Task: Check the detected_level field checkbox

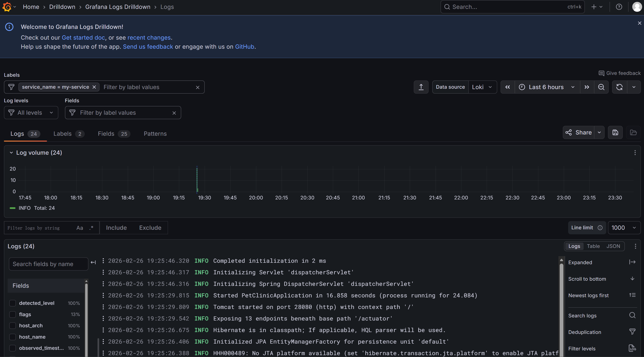Action: click(13, 303)
